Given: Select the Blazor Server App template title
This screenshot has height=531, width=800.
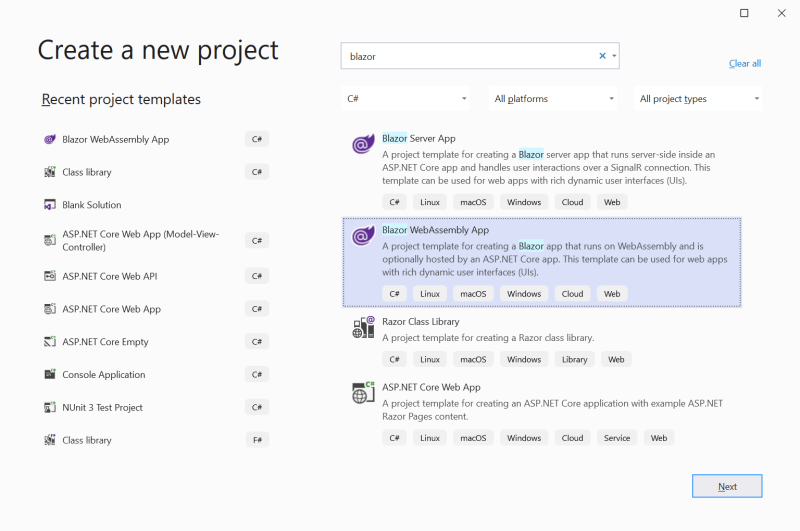Looking at the screenshot, I should [418, 138].
